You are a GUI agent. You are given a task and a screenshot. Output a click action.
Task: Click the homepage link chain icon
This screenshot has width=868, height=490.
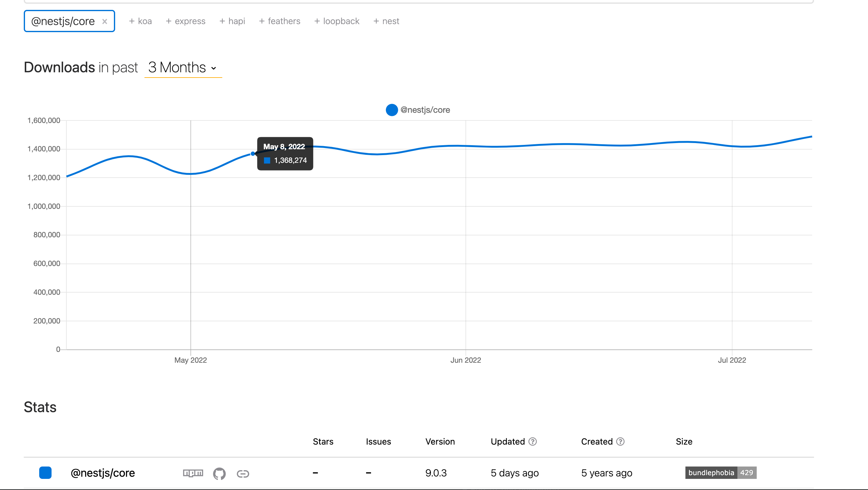coord(243,474)
